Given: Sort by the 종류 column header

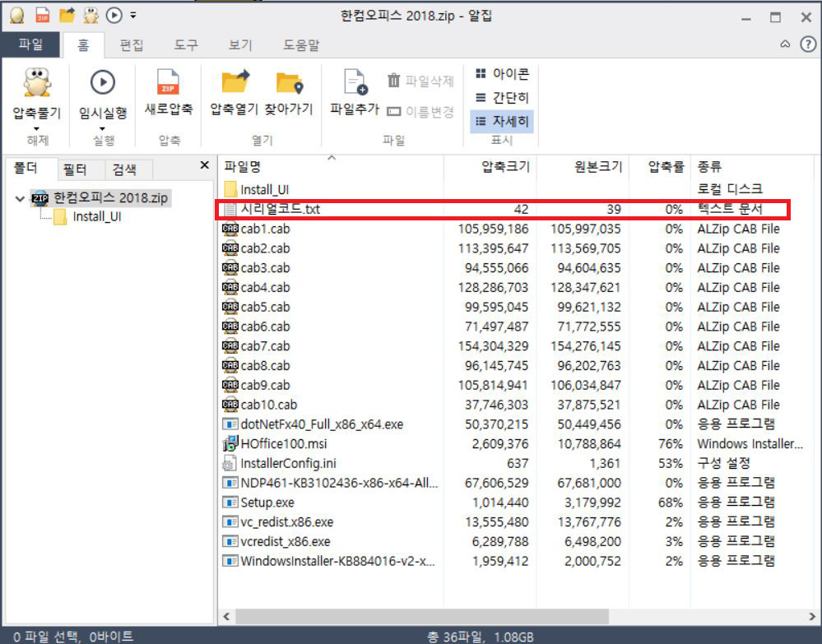Looking at the screenshot, I should (x=752, y=167).
